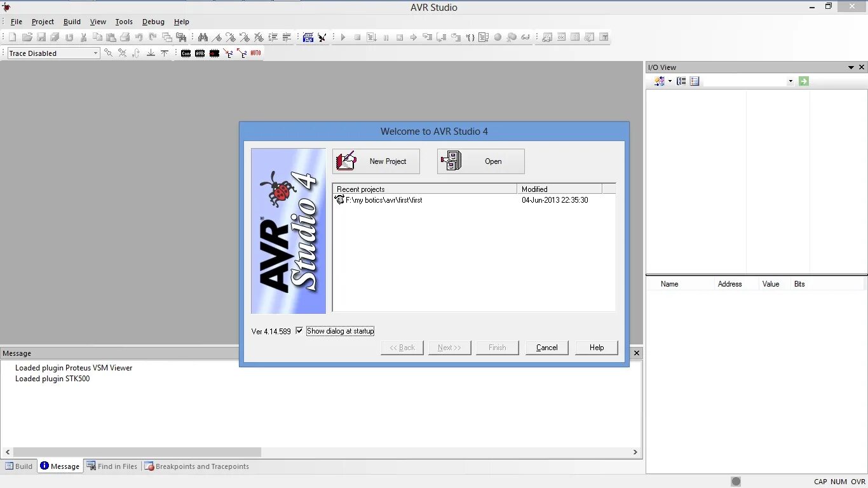
Task: Click the Step Into toolbar icon
Action: point(428,37)
